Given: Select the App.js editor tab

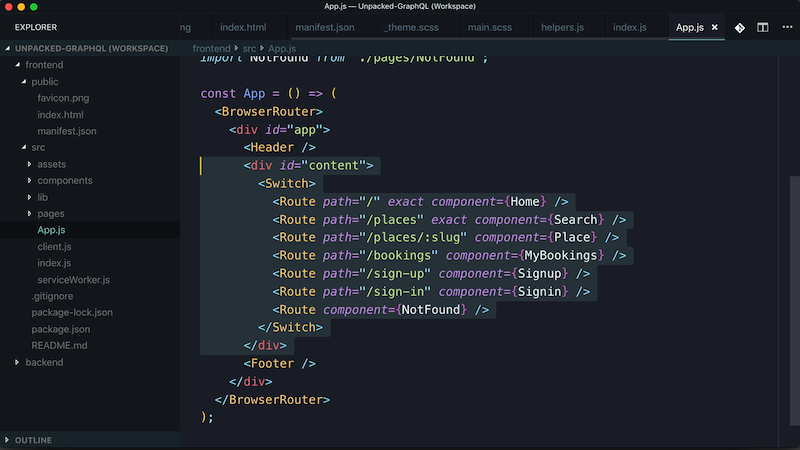Looking at the screenshot, I should 690,28.
